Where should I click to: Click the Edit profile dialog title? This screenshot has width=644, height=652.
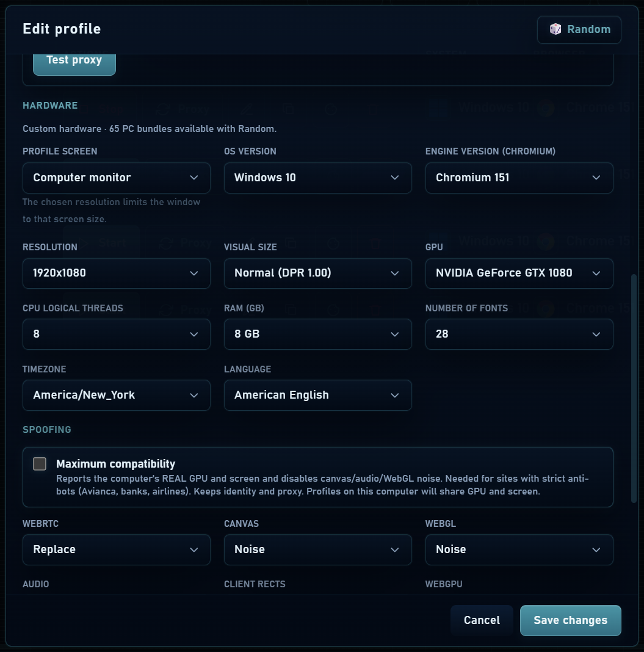62,29
